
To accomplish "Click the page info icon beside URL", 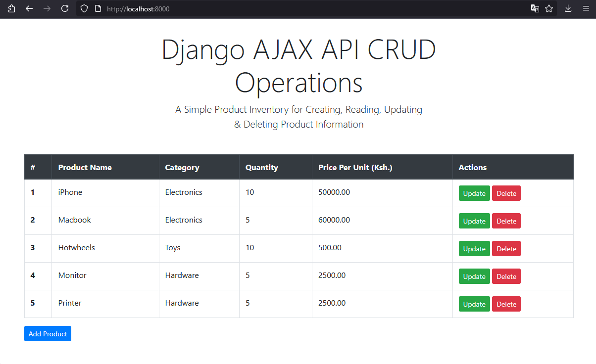I will 98,8.
